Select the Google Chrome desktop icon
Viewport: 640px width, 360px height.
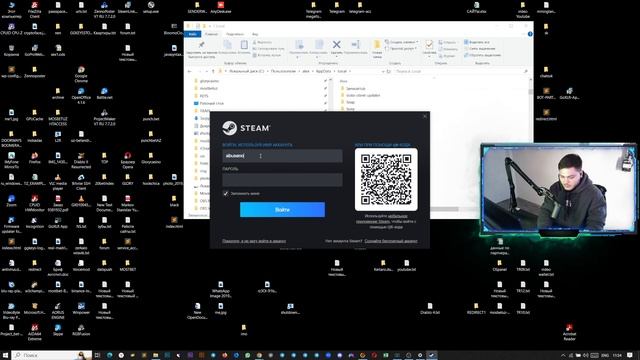81,74
